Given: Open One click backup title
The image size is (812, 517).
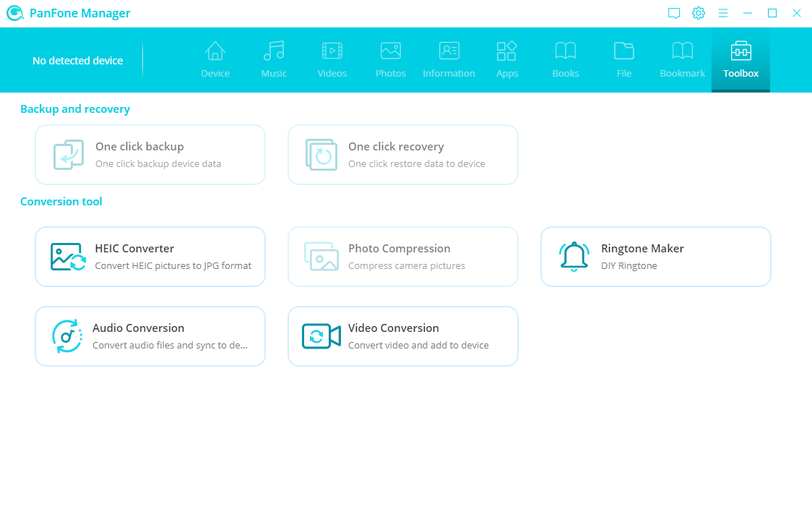Looking at the screenshot, I should pos(140,147).
